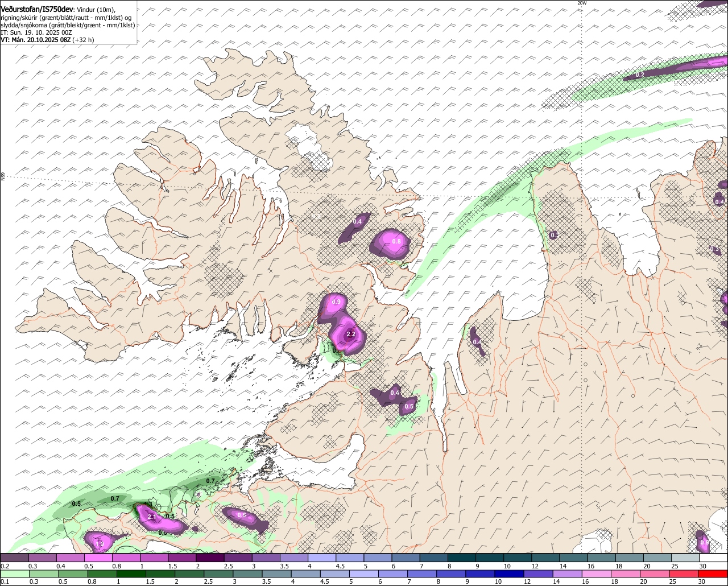
Task: Click the 'Vindur (10m)' text in the header
Action: pyautogui.click(x=96, y=10)
